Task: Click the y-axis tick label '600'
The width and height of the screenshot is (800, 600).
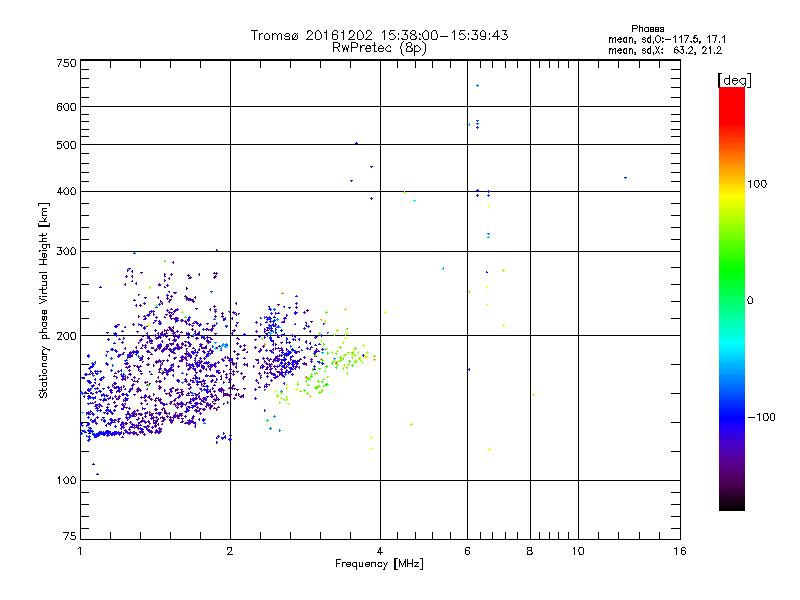Action: tap(66, 107)
